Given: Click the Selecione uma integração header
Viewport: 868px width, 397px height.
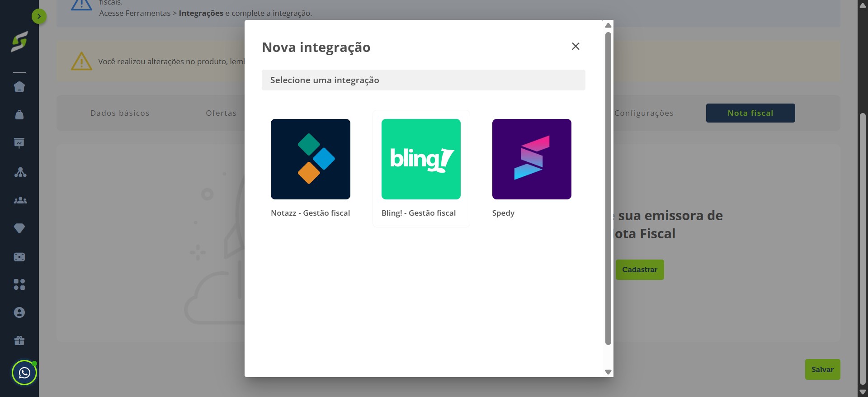Looking at the screenshot, I should tap(424, 80).
